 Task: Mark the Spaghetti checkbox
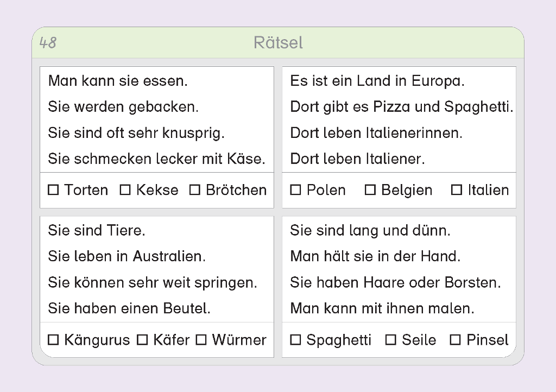coord(295,340)
